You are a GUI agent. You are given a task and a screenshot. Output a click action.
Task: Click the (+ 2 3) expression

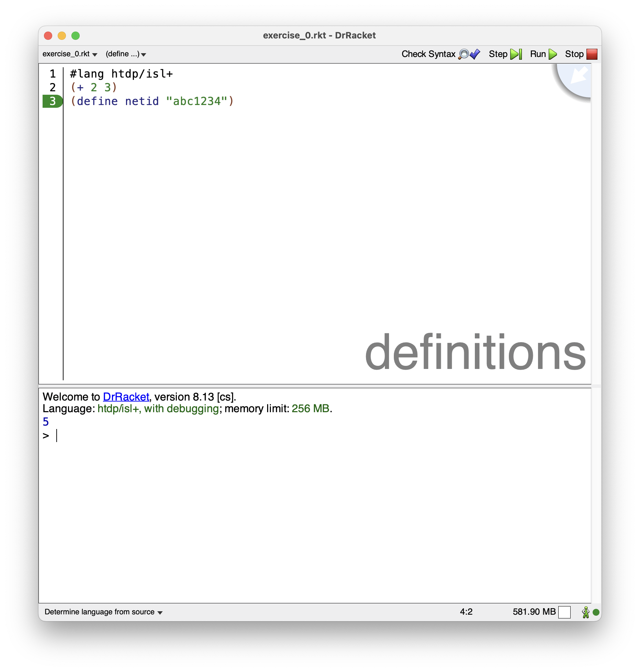click(94, 88)
